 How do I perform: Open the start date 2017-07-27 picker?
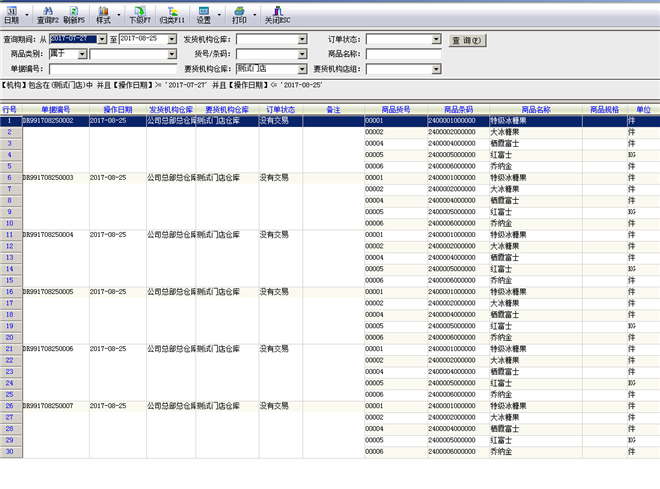(102, 40)
